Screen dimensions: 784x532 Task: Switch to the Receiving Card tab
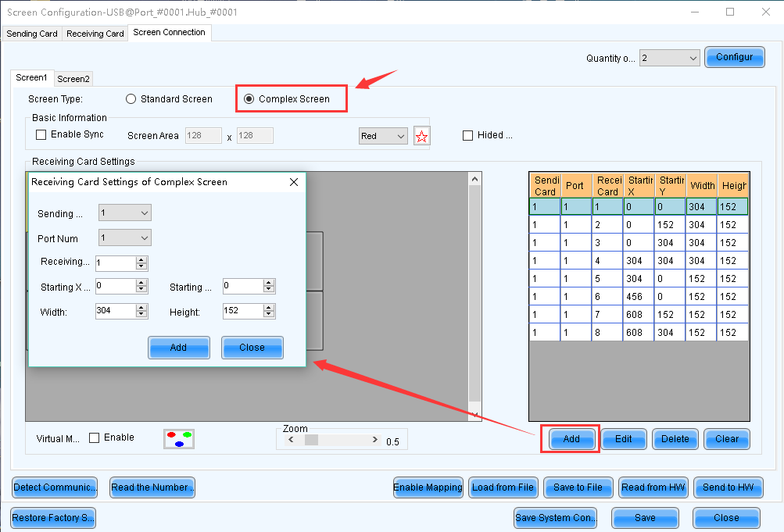click(x=95, y=34)
